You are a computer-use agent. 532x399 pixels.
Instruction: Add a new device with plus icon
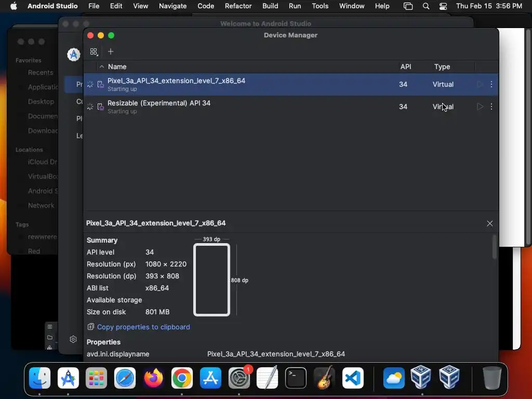[111, 51]
